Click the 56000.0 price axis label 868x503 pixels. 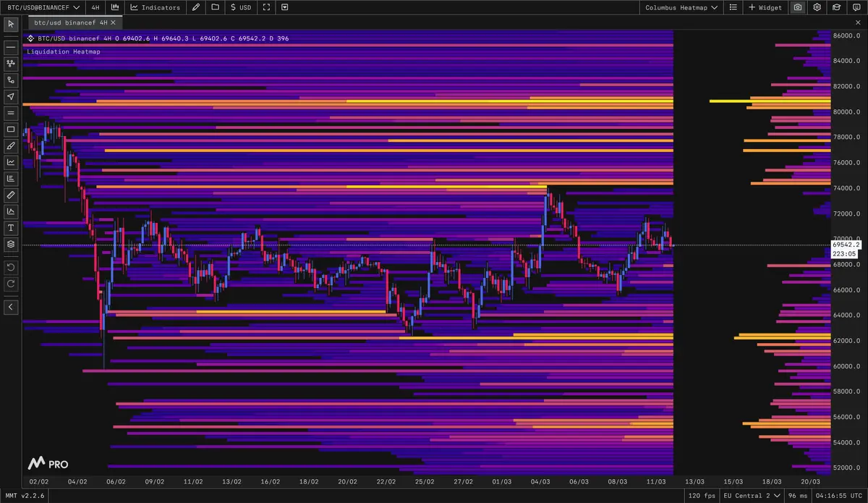click(x=846, y=417)
